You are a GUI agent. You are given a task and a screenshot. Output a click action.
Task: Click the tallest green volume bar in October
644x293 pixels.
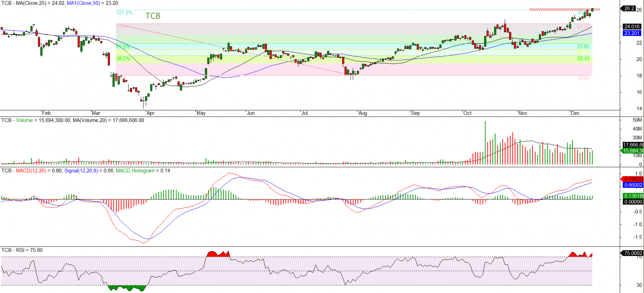485,142
